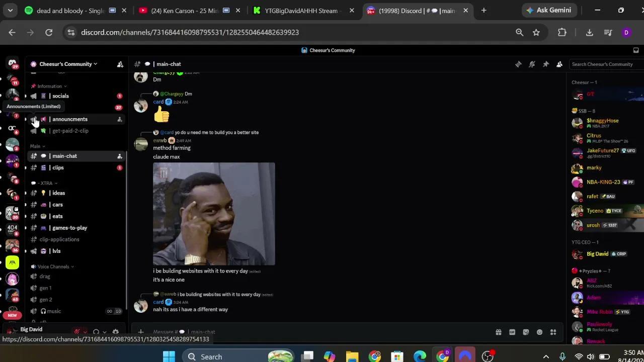Open the socials channel
This screenshot has height=362, width=644.
tap(75, 96)
